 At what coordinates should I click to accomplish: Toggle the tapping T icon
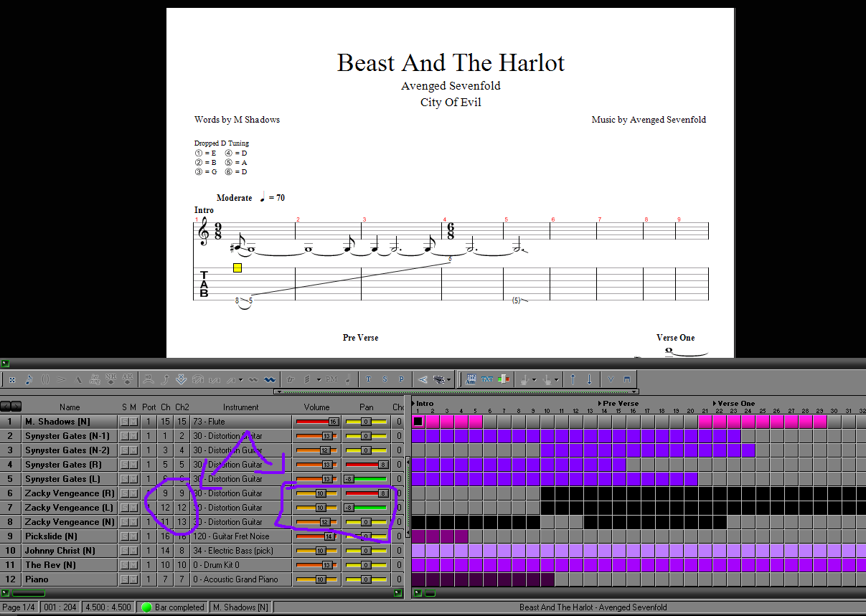[x=368, y=379]
